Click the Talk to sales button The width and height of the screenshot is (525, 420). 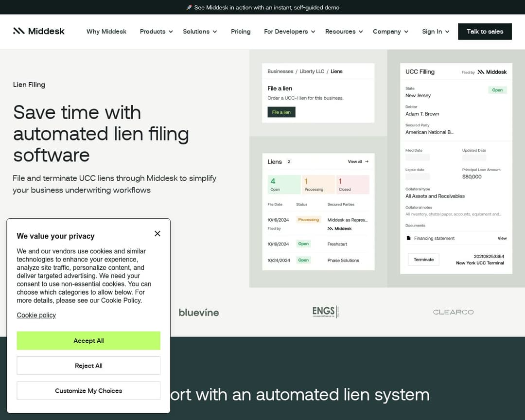485,32
